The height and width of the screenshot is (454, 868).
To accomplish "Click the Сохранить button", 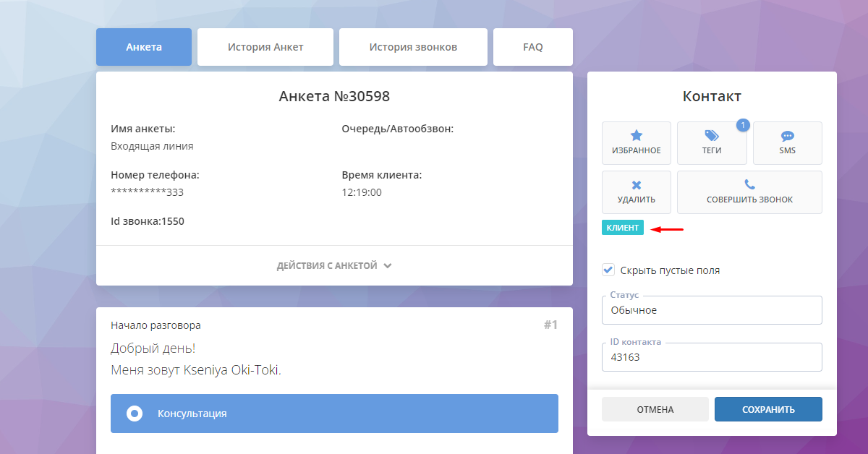I will pos(768,409).
